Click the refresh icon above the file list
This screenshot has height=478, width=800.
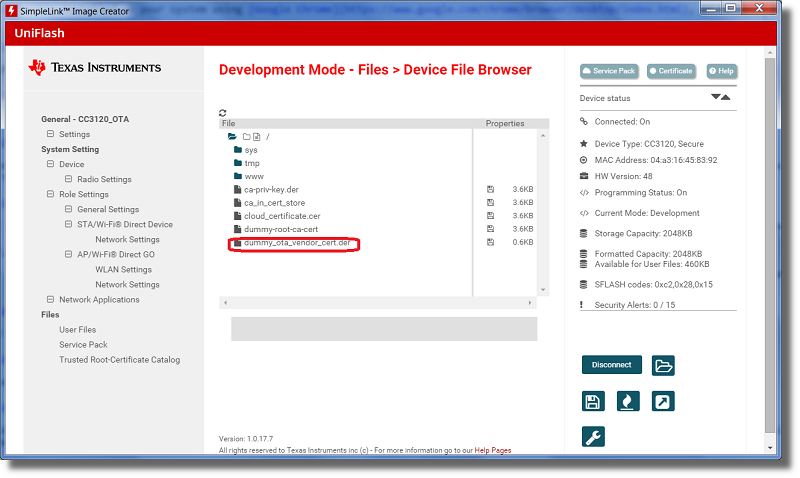coord(222,113)
